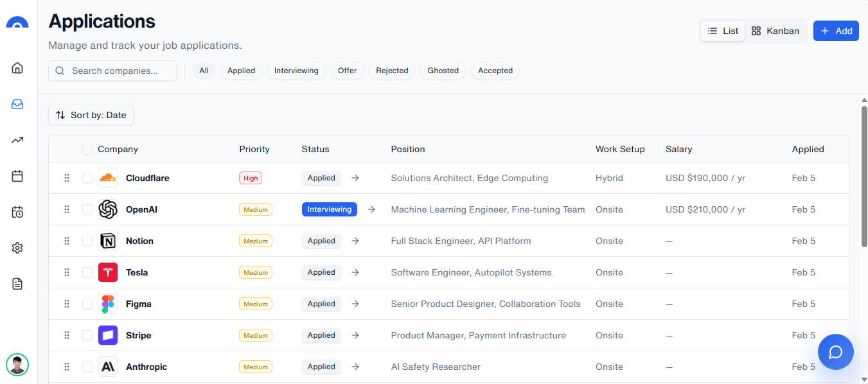Check the select-all checkbox in table header

coord(87,148)
